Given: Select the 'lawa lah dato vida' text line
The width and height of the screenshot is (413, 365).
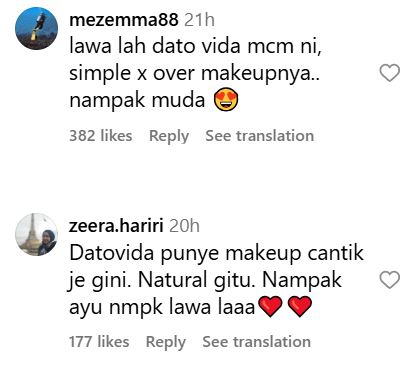Looking at the screenshot, I should 195,46.
